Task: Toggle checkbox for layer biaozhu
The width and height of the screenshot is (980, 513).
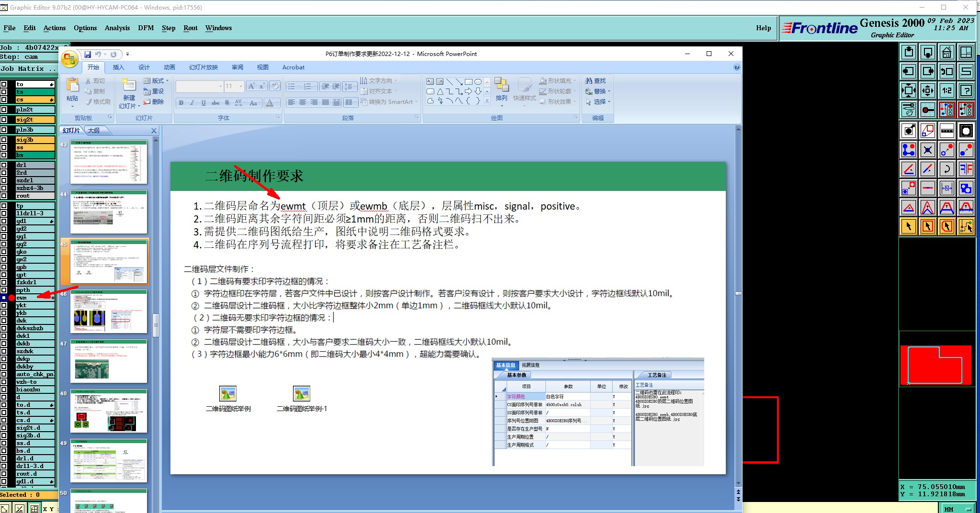Action: coord(4,390)
